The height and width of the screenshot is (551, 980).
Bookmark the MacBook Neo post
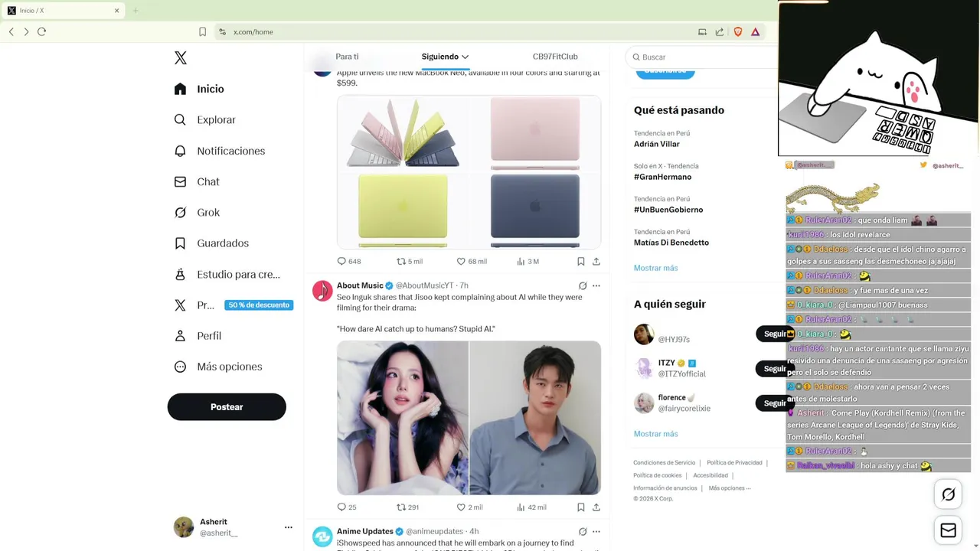(581, 261)
